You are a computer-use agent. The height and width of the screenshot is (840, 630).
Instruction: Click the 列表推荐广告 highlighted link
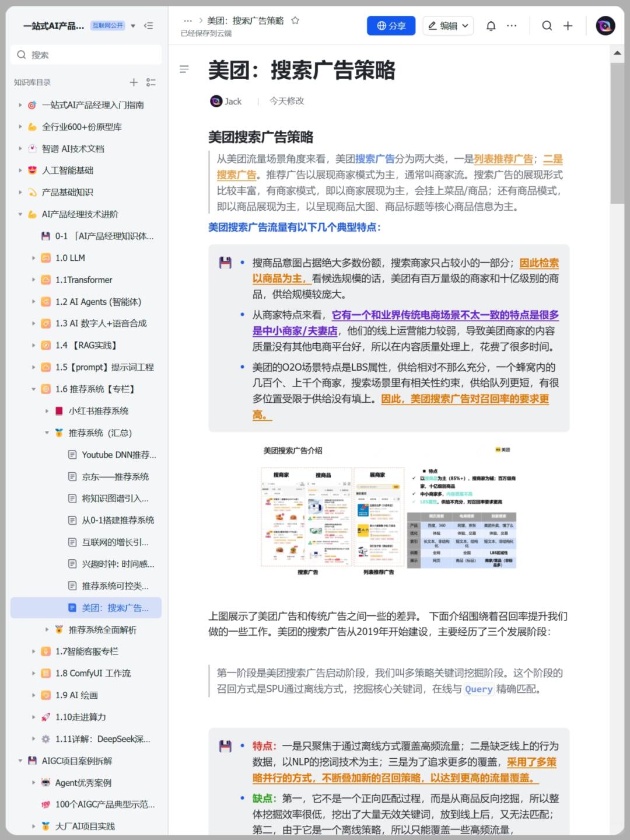tap(504, 159)
